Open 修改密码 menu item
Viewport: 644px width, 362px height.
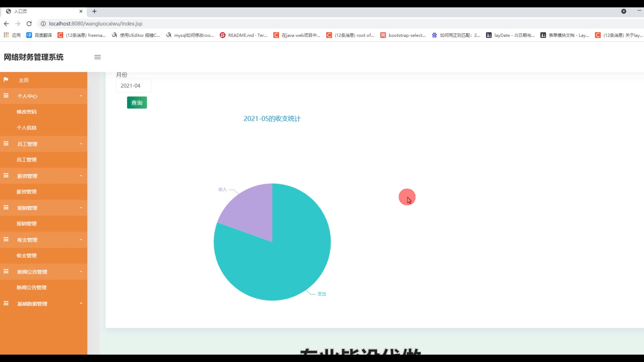(26, 112)
